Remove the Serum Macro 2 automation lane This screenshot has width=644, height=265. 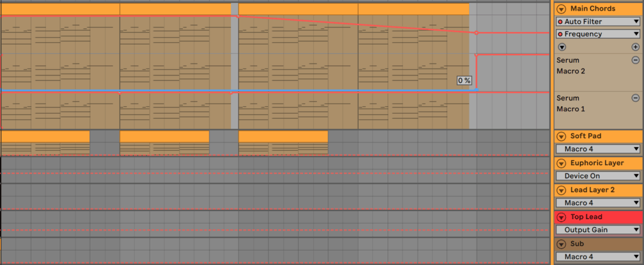click(x=635, y=60)
